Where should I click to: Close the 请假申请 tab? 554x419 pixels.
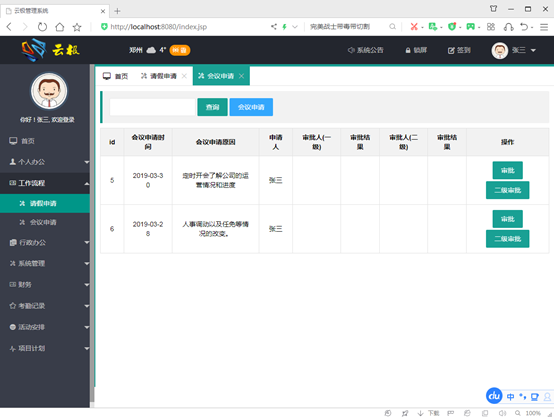click(184, 76)
